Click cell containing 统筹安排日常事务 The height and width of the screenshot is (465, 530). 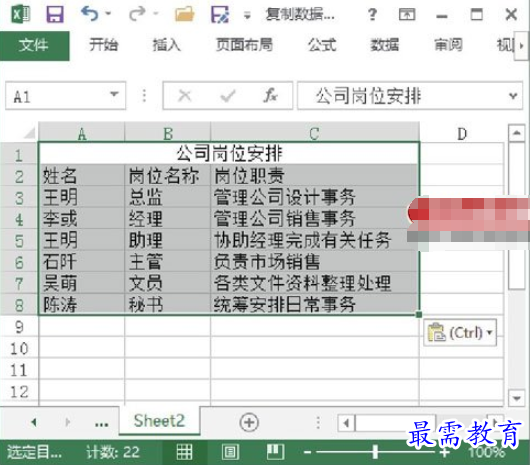pyautogui.click(x=315, y=304)
